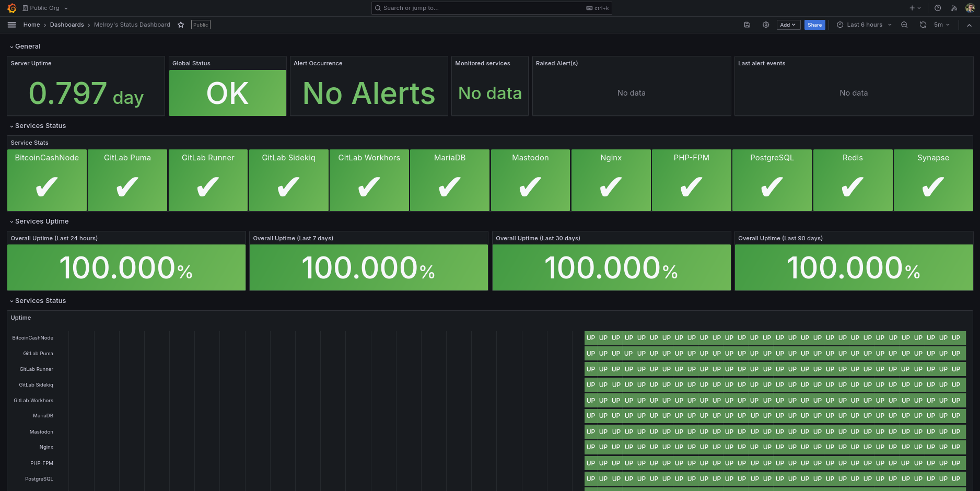
Task: Focus the Search or jump to field
Action: pos(491,8)
